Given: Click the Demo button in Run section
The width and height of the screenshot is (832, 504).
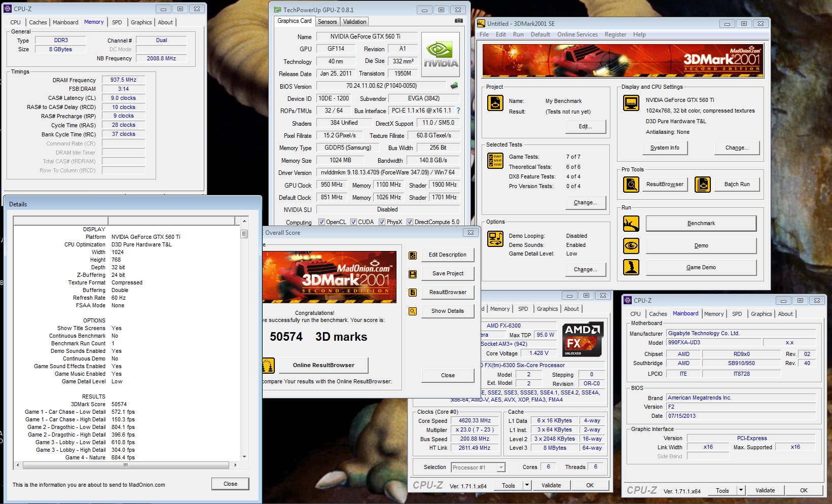Looking at the screenshot, I should click(x=701, y=246).
